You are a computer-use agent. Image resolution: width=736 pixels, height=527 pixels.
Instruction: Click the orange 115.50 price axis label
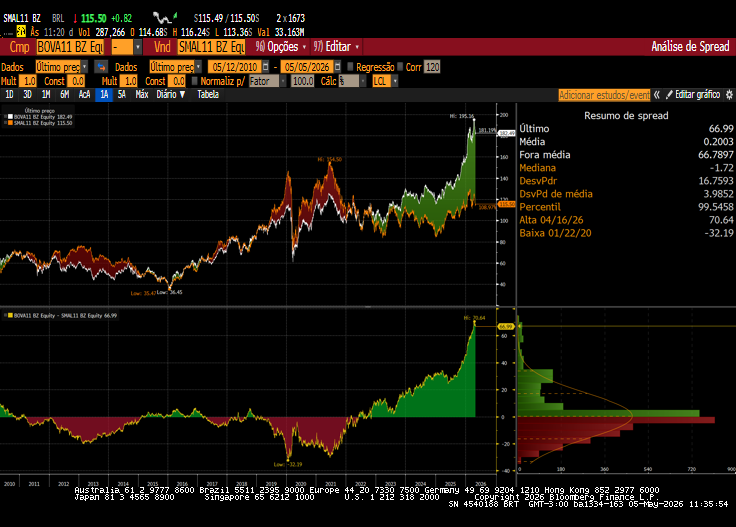507,204
